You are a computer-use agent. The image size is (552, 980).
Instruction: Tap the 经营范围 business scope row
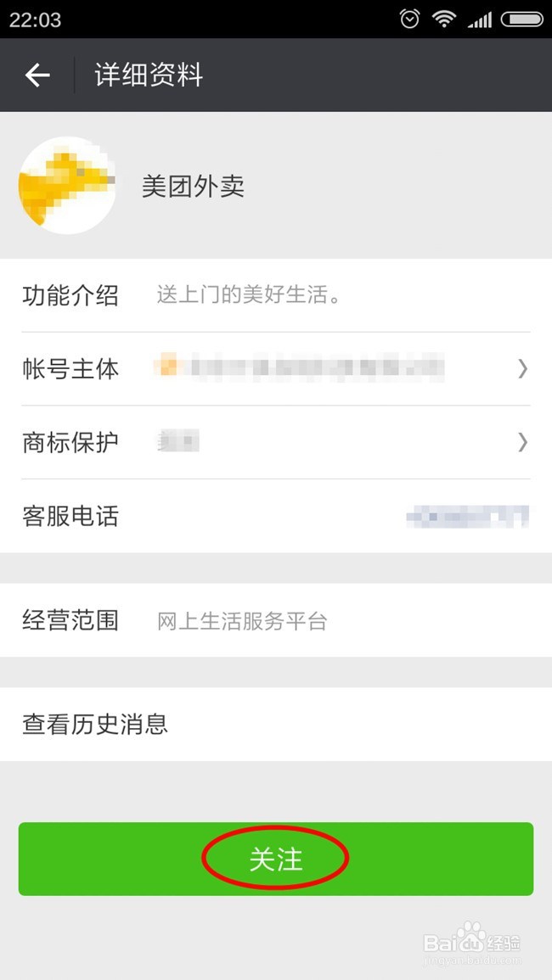pos(276,620)
